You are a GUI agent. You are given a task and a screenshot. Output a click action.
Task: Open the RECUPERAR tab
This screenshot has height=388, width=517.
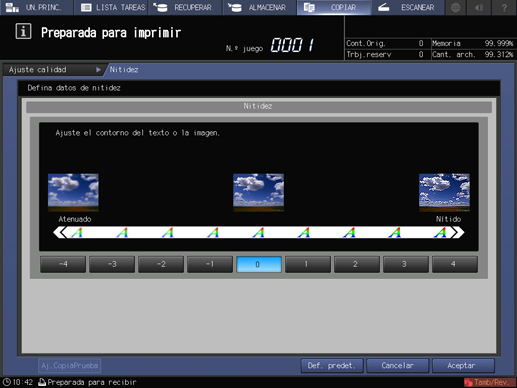tap(185, 7)
